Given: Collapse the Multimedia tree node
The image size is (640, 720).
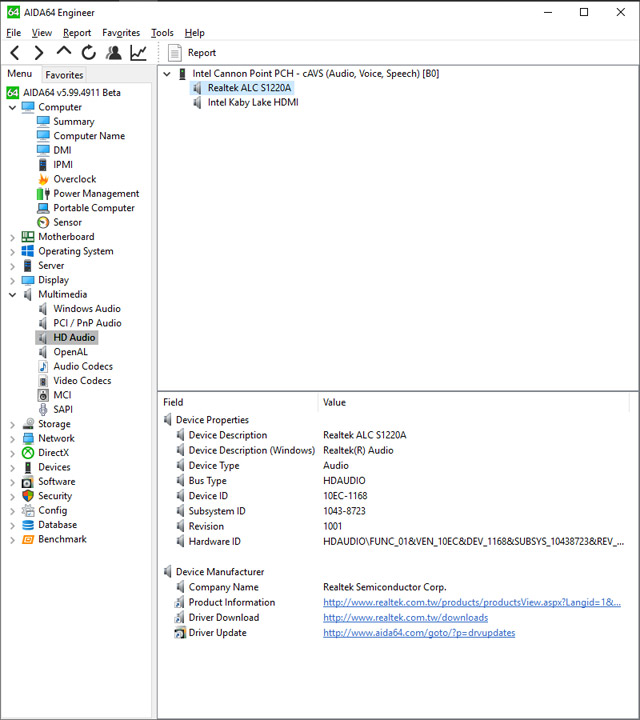Looking at the screenshot, I should (12, 295).
